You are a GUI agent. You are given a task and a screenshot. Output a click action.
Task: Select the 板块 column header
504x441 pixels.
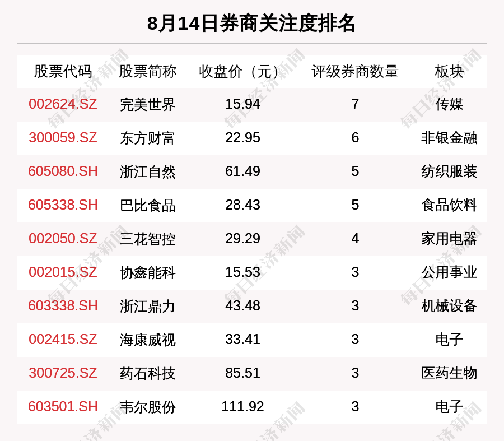click(x=449, y=71)
